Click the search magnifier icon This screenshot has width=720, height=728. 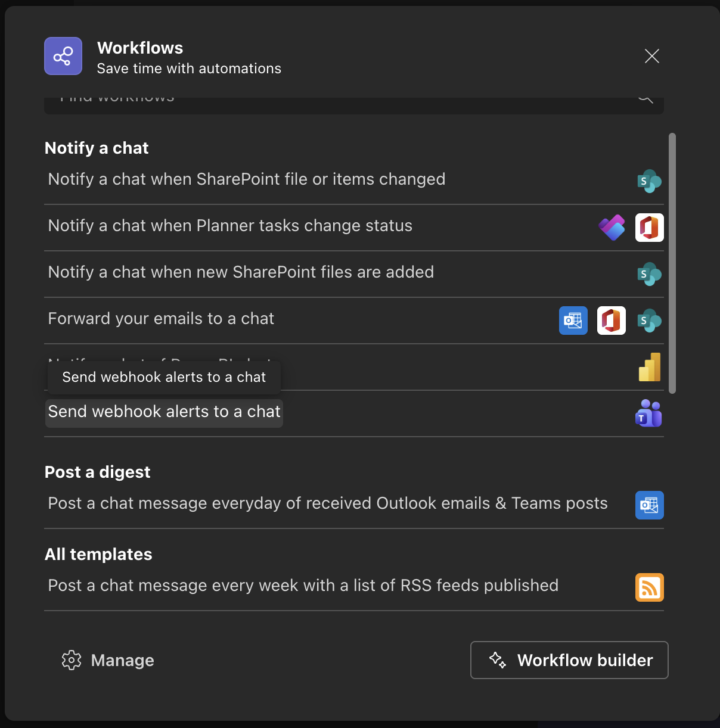(645, 99)
